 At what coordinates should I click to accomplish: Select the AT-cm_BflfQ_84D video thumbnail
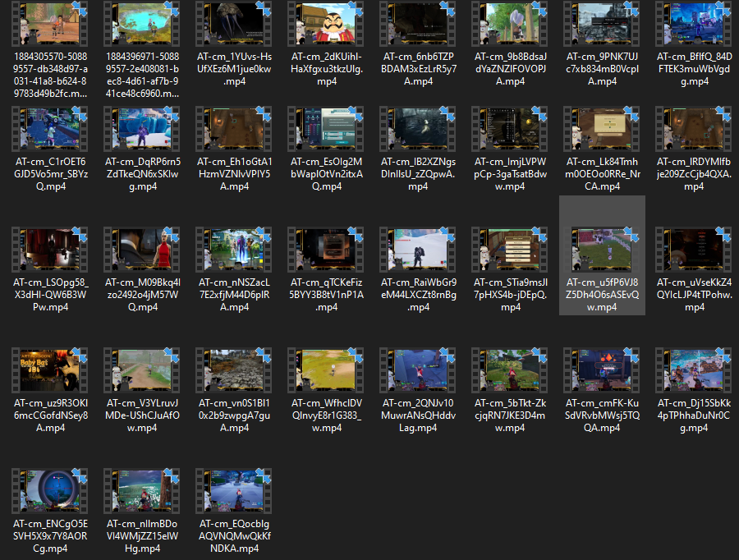pos(694,25)
